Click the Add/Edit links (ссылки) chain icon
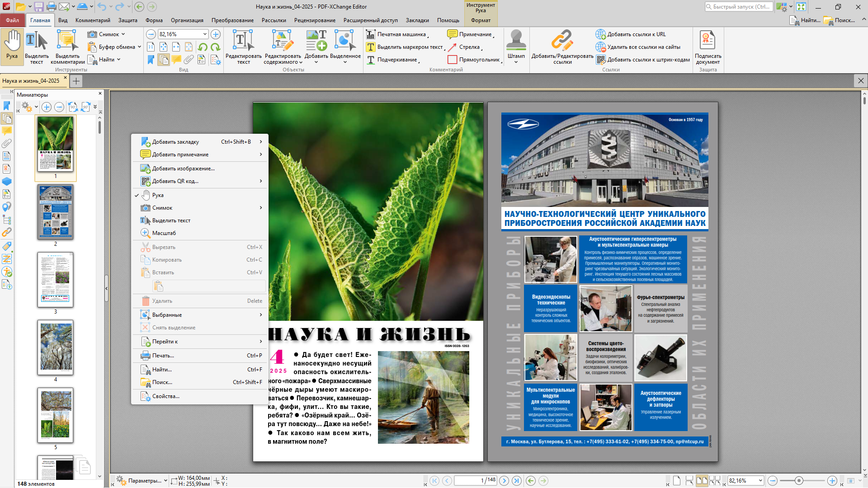 click(x=562, y=41)
